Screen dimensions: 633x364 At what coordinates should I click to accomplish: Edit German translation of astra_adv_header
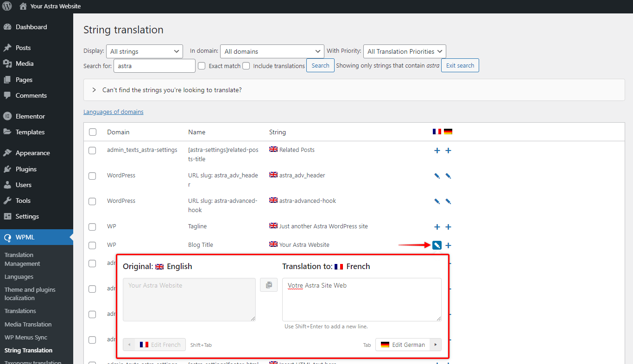click(448, 176)
